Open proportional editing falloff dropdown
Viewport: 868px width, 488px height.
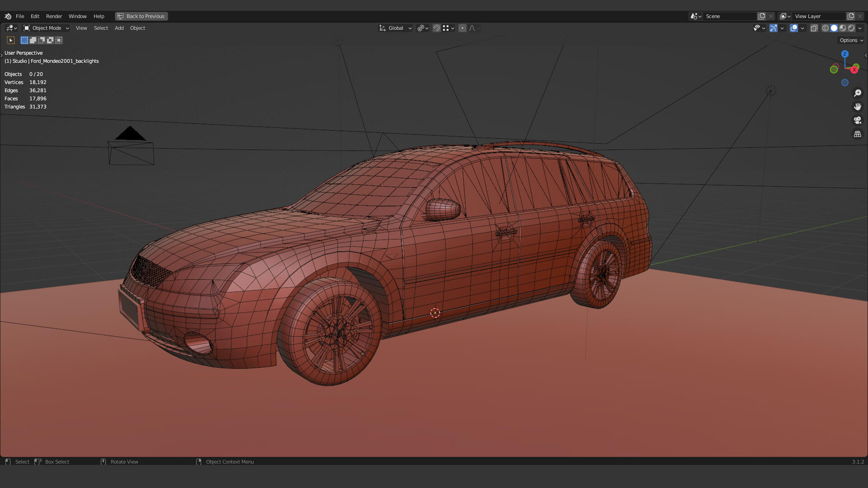click(x=474, y=28)
